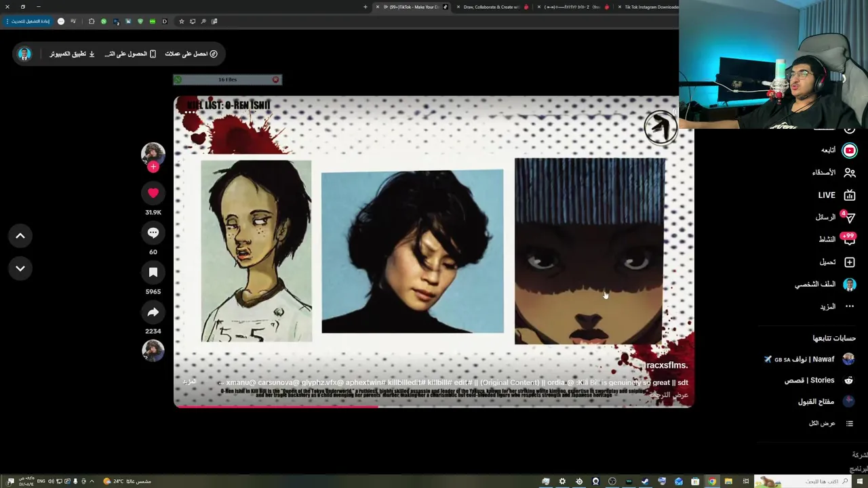This screenshot has width=868, height=488.
Task: Bookmark this page with the star icon
Action: (x=181, y=21)
